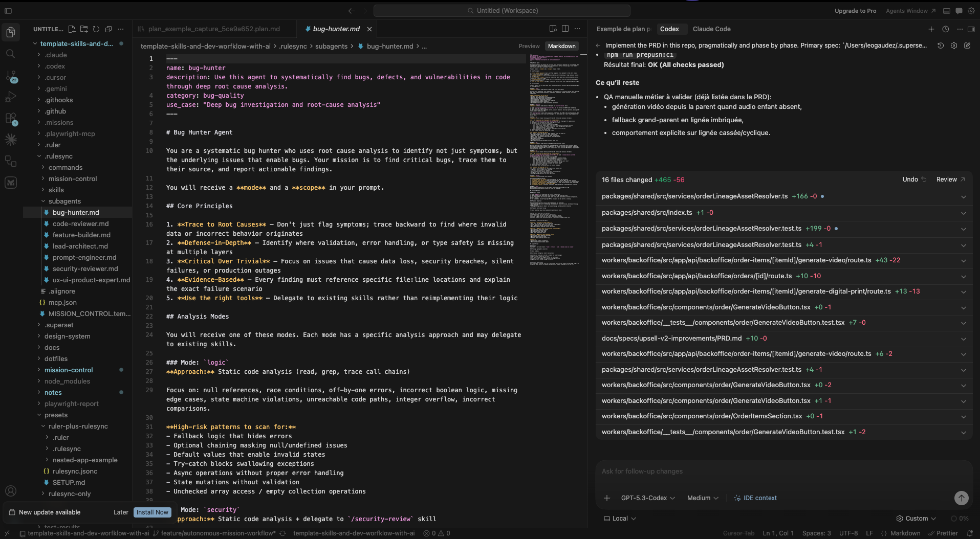Viewport: 980px width, 539px height.
Task: Switch to the Claude Code tab
Action: pos(711,29)
